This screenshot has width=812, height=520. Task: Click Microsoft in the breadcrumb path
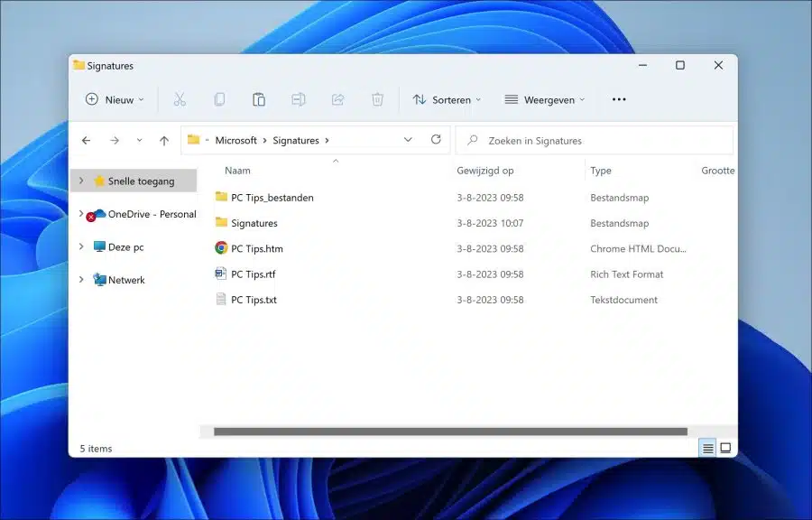click(x=236, y=140)
